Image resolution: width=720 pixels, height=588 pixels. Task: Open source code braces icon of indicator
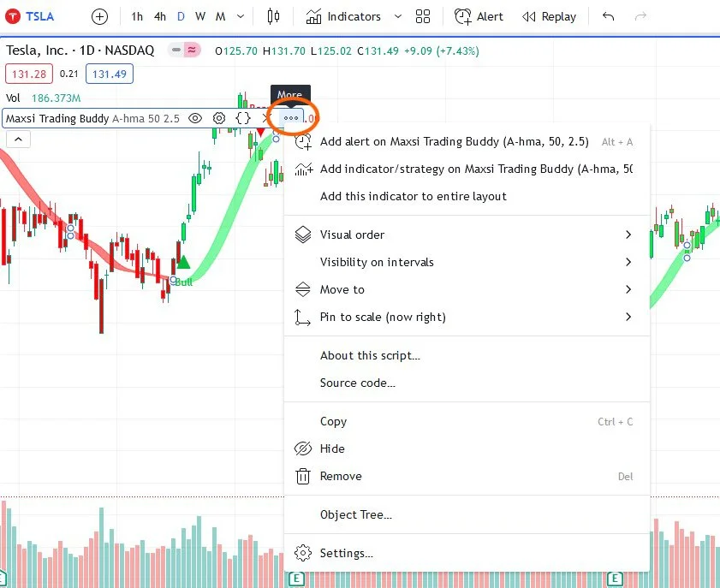coord(243,118)
